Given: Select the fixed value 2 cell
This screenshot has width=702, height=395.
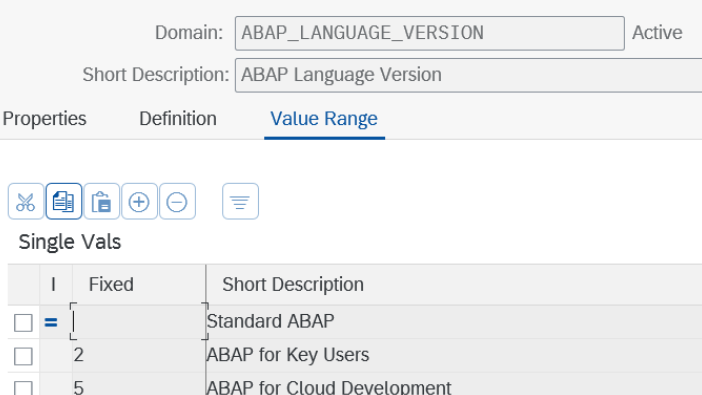Looking at the screenshot, I should pyautogui.click(x=139, y=355).
